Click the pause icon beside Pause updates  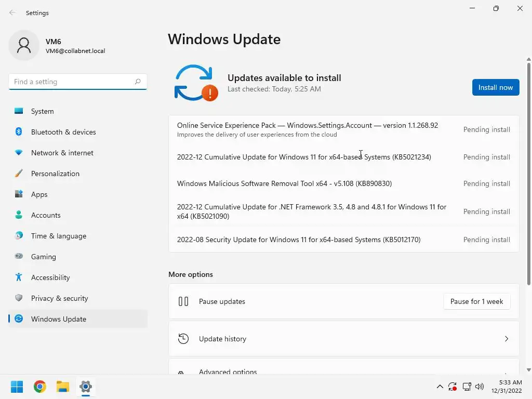point(183,301)
